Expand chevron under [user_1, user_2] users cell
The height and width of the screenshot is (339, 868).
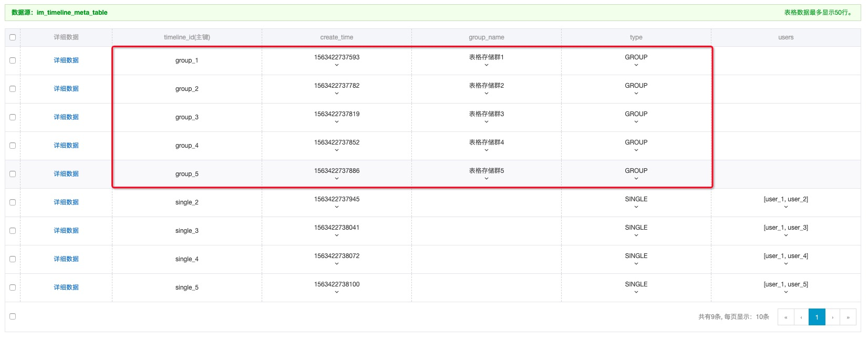786,207
